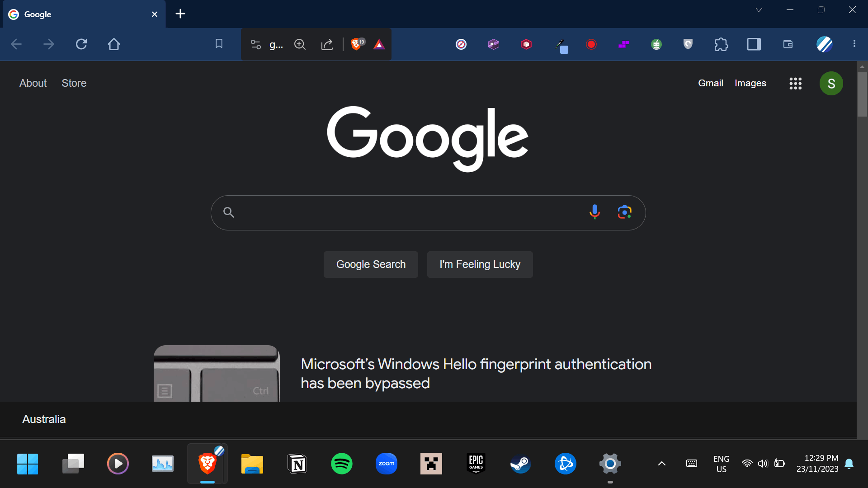Click the Google Search button

click(x=371, y=264)
